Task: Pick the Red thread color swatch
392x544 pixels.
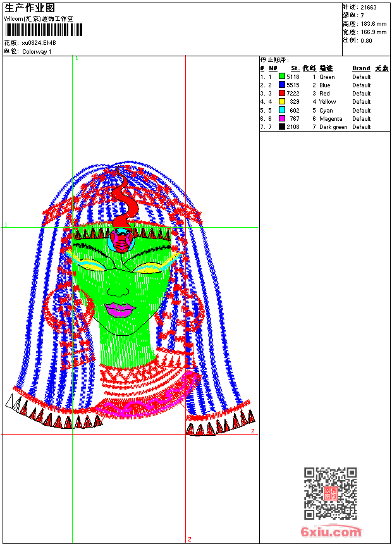Action: coord(282,93)
